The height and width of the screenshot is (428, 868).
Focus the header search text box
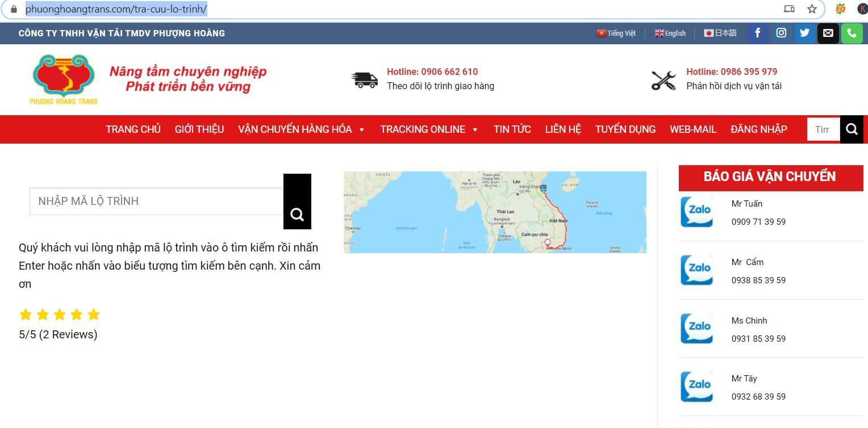coord(823,129)
